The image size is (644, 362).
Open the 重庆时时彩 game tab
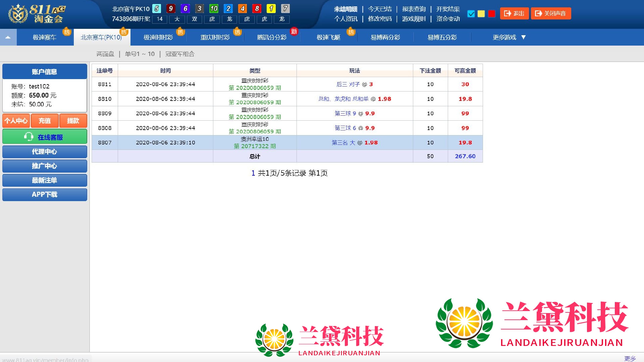215,37
